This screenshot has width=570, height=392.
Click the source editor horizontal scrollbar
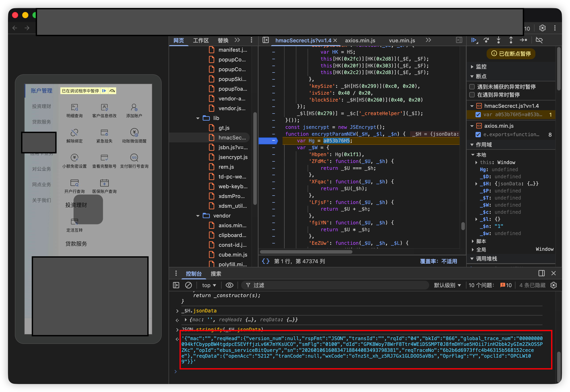tap(306, 252)
